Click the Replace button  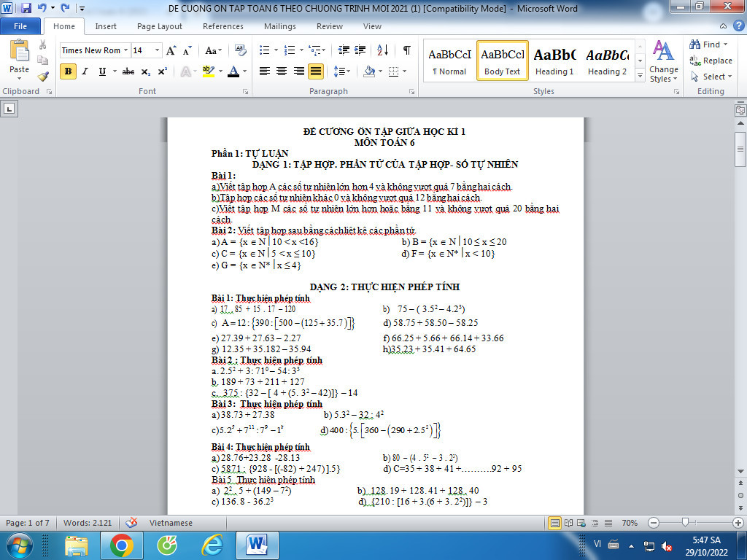712,61
